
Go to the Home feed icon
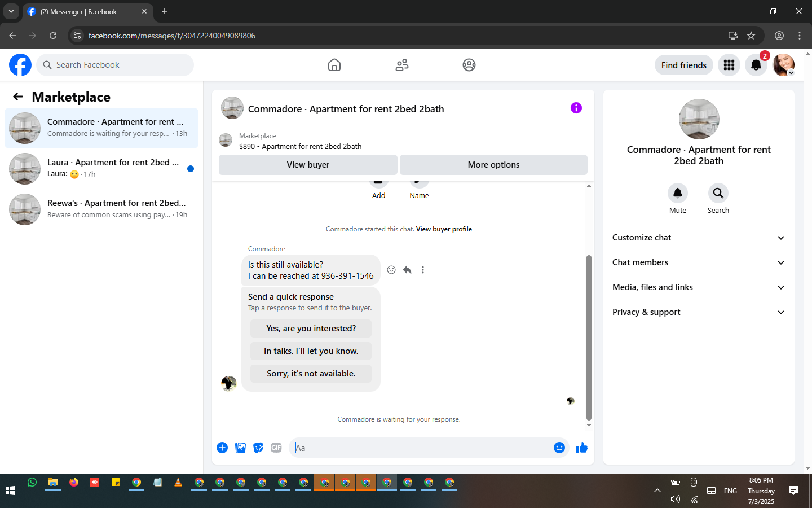click(334, 65)
